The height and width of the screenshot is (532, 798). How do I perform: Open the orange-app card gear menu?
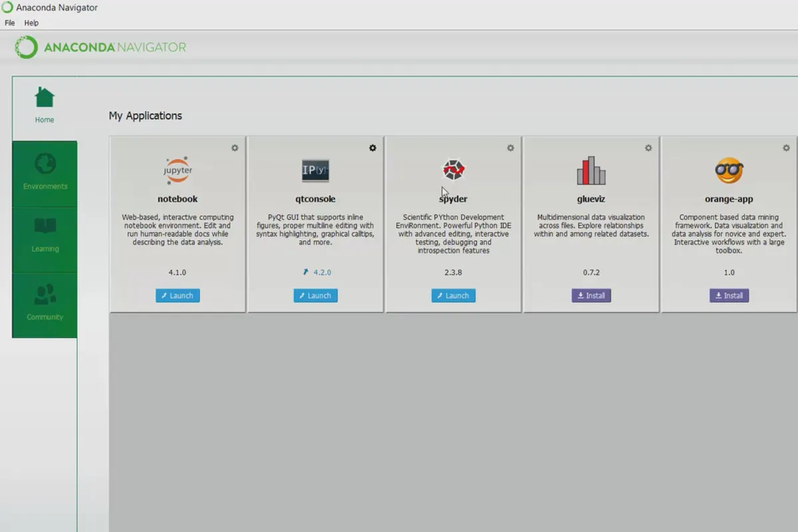click(786, 148)
